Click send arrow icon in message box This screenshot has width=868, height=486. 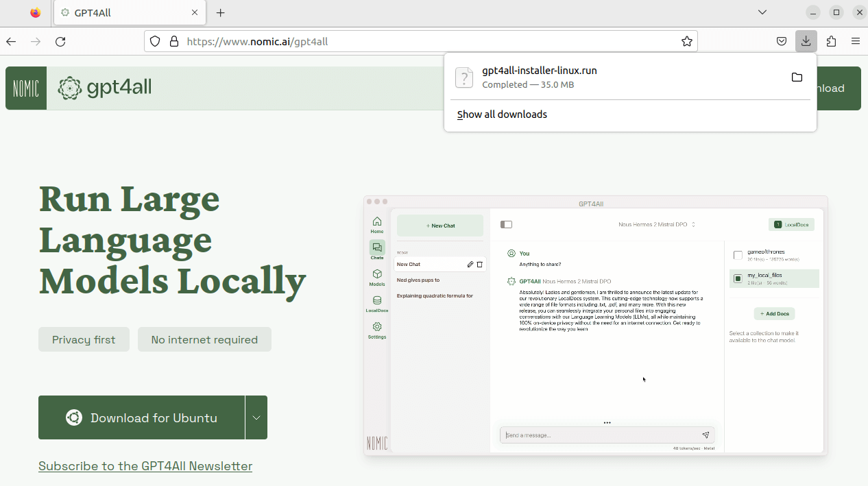(x=706, y=435)
